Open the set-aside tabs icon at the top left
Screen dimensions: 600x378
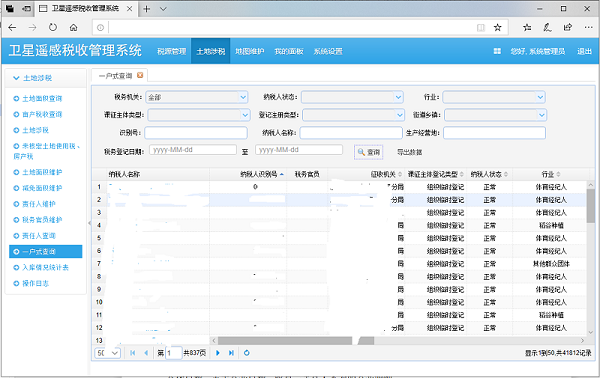pos(10,8)
